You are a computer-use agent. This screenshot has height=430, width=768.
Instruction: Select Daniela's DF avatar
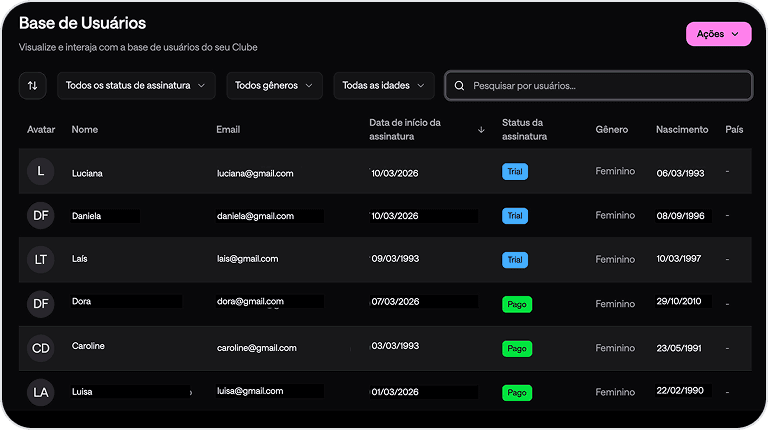40,215
